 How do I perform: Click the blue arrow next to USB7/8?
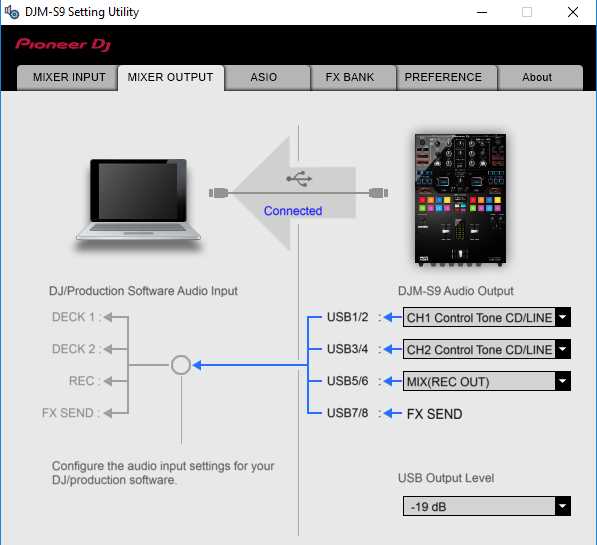click(393, 413)
